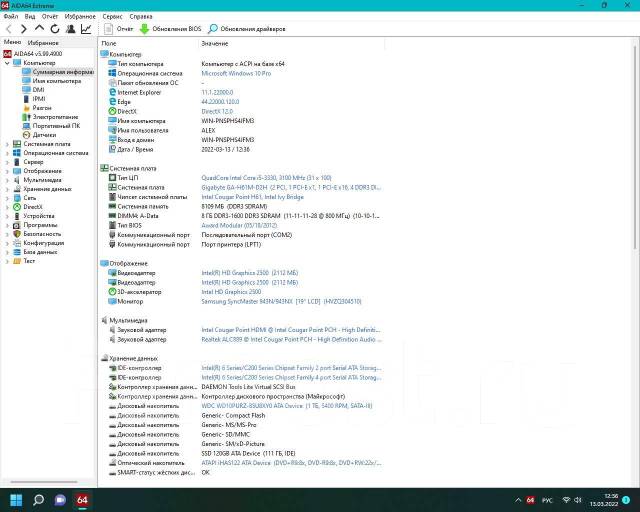Expand the Мультимедиа tree node
Screen dimensions: 640x512
(7, 180)
